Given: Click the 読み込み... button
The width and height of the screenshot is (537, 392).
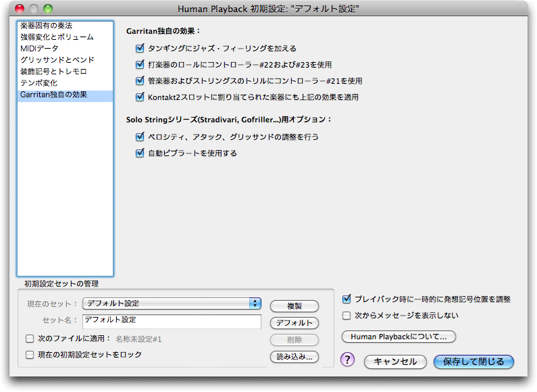Looking at the screenshot, I should tap(295, 357).
